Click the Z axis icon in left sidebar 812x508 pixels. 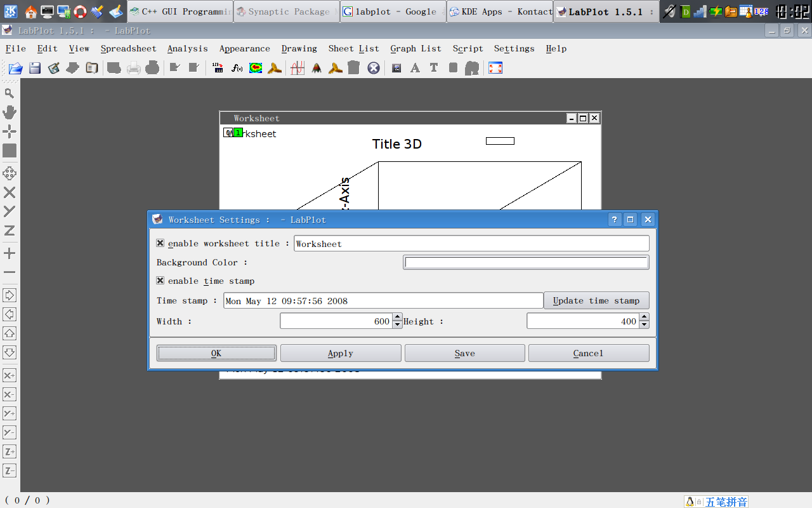10,231
